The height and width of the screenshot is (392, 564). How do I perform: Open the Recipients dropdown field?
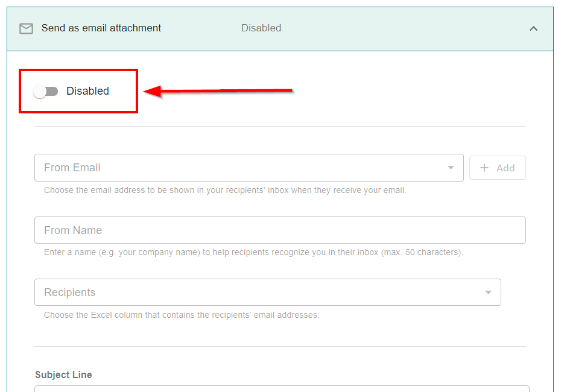(259, 292)
